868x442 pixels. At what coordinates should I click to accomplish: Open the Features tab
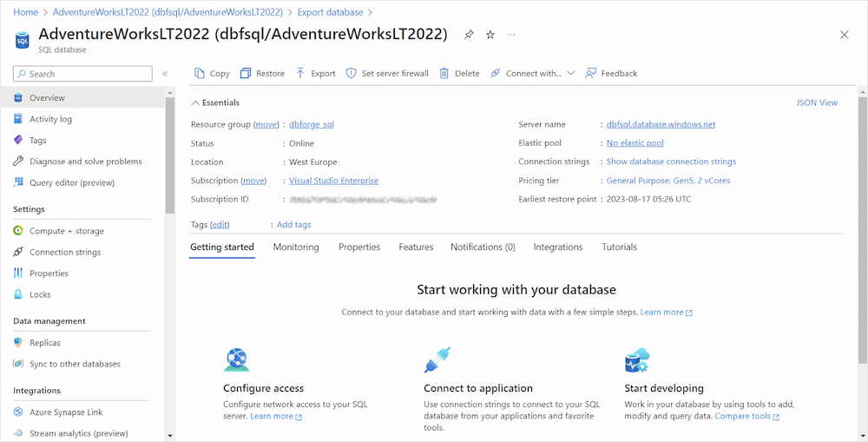pyautogui.click(x=416, y=247)
